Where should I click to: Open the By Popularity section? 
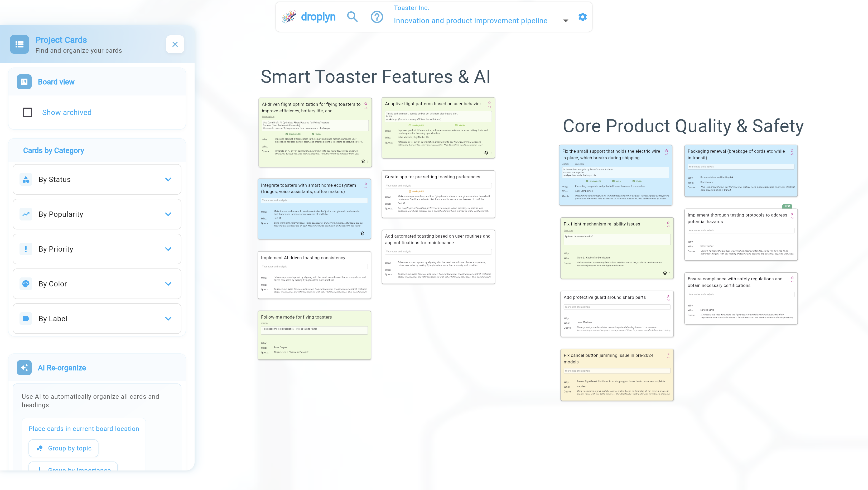(97, 214)
